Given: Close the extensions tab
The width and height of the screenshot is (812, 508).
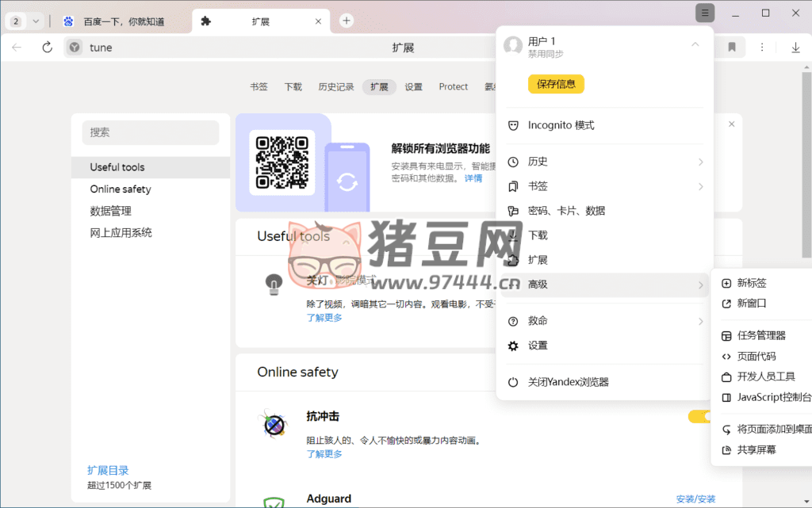Looking at the screenshot, I should tap(318, 21).
